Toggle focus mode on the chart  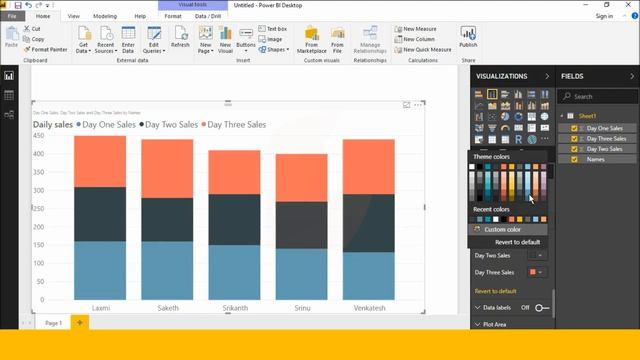[x=406, y=105]
